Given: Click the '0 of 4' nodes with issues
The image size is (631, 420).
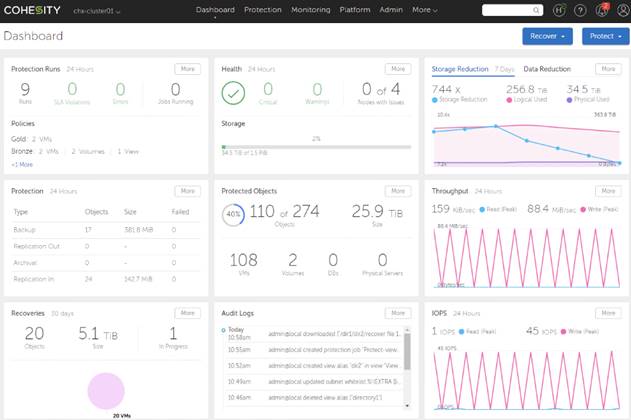Looking at the screenshot, I should click(x=381, y=89).
